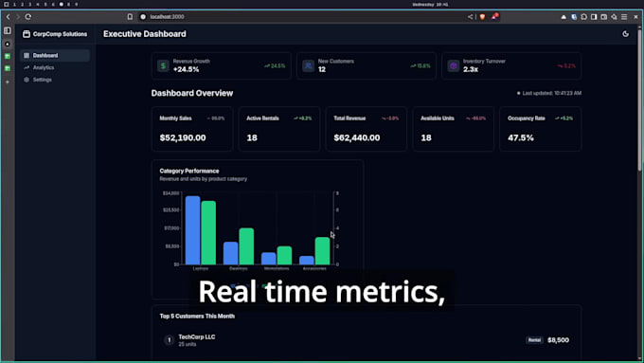Image resolution: width=644 pixels, height=363 pixels.
Task: Click the green Laptops bar in chart
Action: click(208, 233)
